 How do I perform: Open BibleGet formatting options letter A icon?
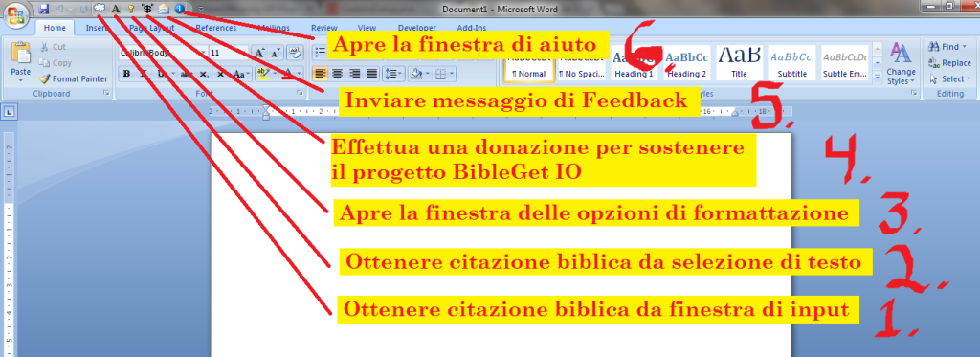tap(116, 9)
